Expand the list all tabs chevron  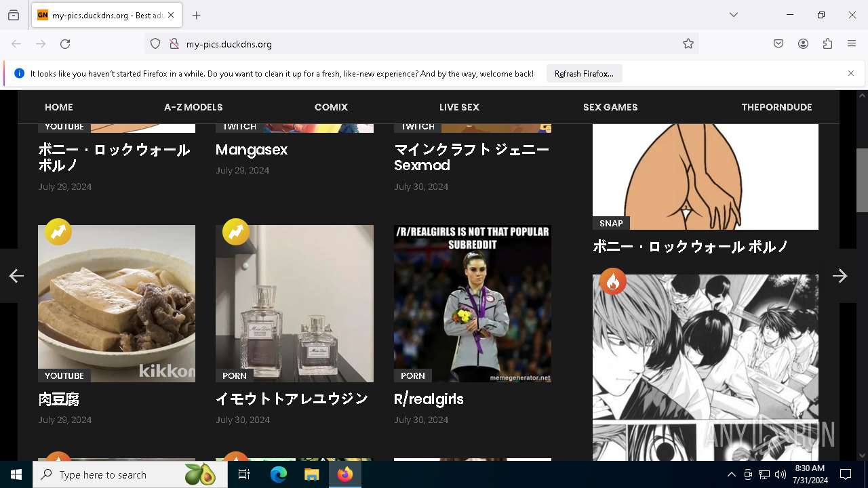click(734, 15)
